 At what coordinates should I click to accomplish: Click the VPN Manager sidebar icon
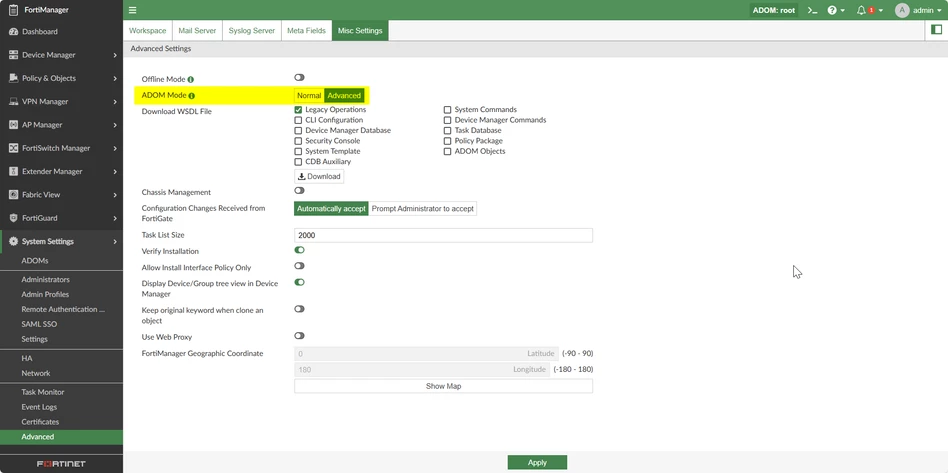(13, 102)
